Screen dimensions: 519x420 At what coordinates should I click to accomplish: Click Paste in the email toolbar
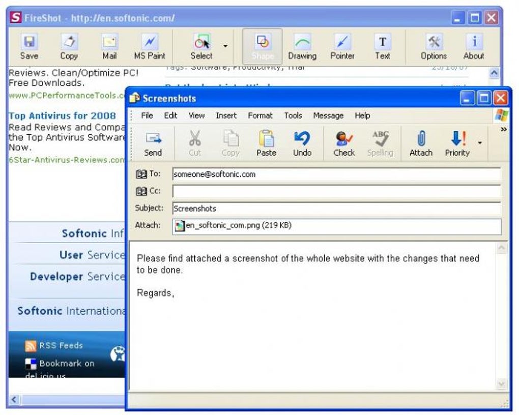point(266,144)
